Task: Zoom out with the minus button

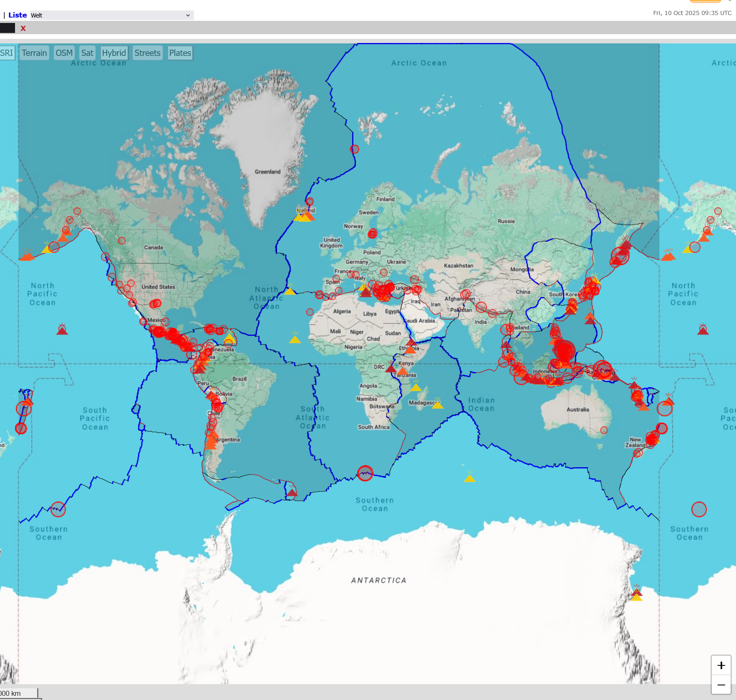Action: pyautogui.click(x=721, y=685)
